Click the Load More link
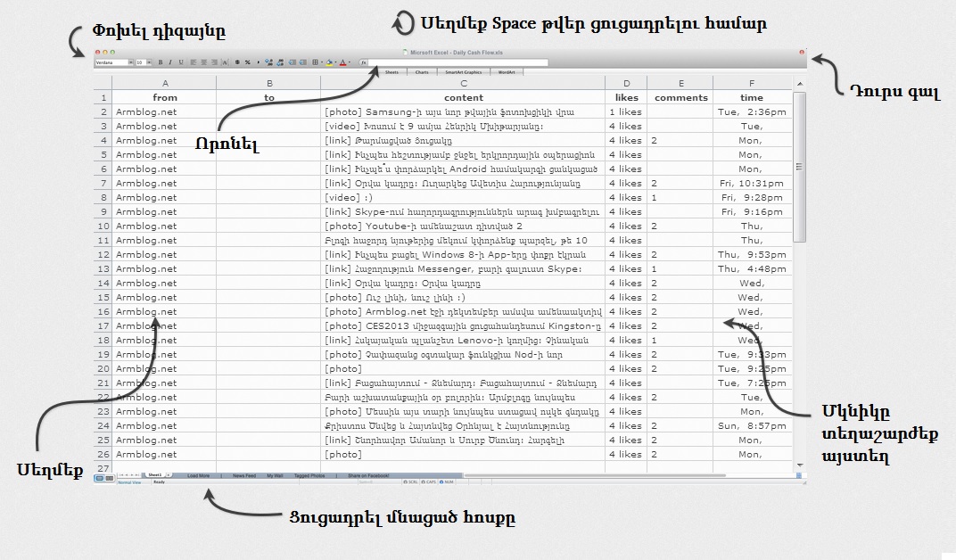 point(198,475)
